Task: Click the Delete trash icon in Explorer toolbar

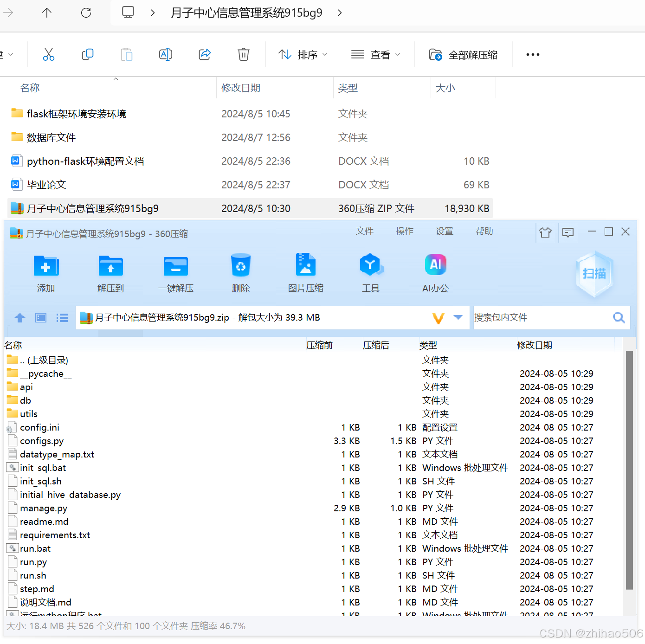Action: point(244,54)
